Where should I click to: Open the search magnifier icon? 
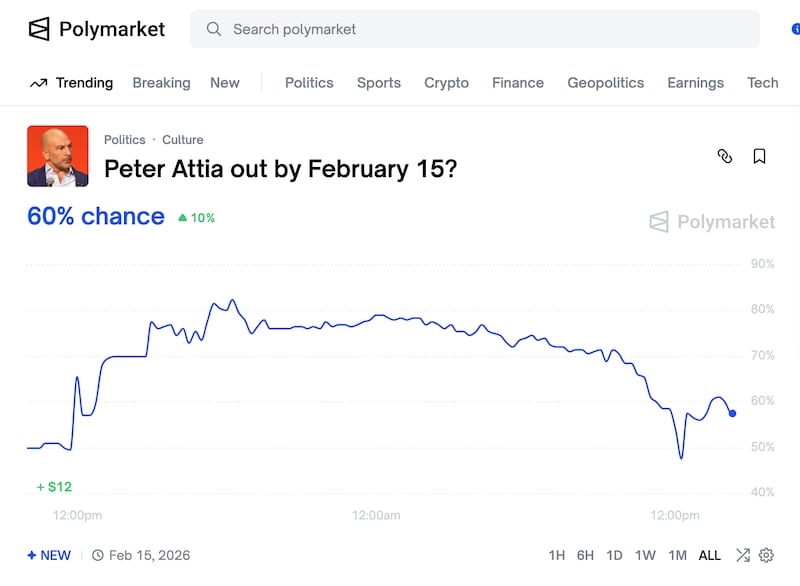[214, 29]
